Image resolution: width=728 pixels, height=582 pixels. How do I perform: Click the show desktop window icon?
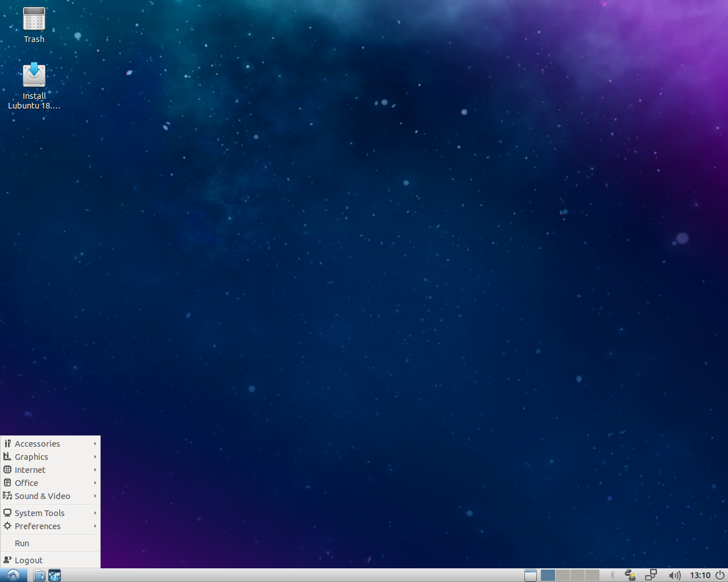pos(531,575)
